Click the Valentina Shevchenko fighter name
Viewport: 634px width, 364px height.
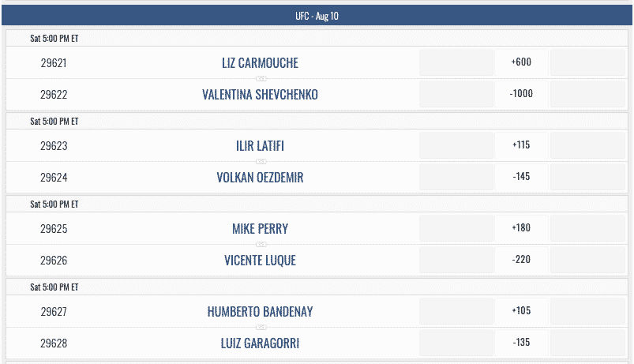point(260,95)
